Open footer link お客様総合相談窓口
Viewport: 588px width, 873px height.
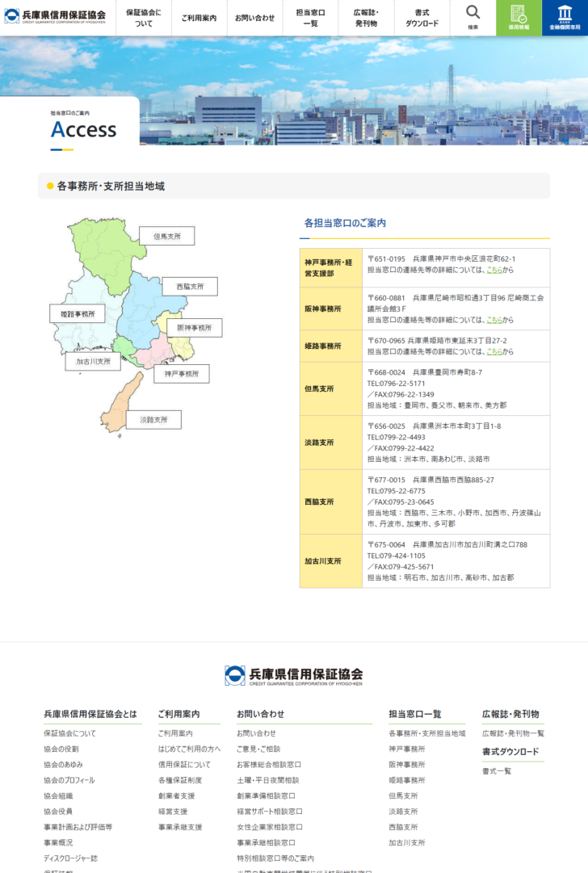coord(268,765)
